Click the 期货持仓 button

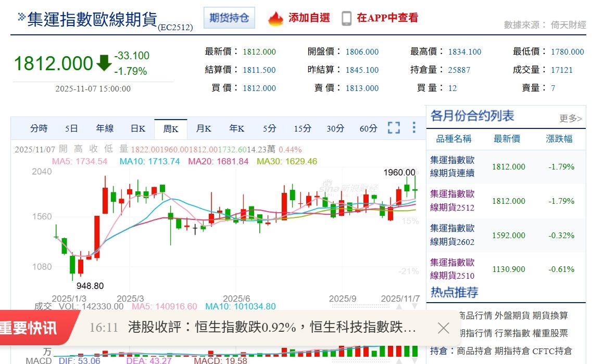229,18
